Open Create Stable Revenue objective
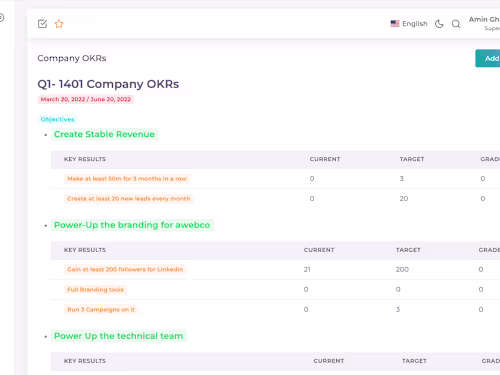Screen dimensions: 500x375 pyautogui.click(x=104, y=134)
